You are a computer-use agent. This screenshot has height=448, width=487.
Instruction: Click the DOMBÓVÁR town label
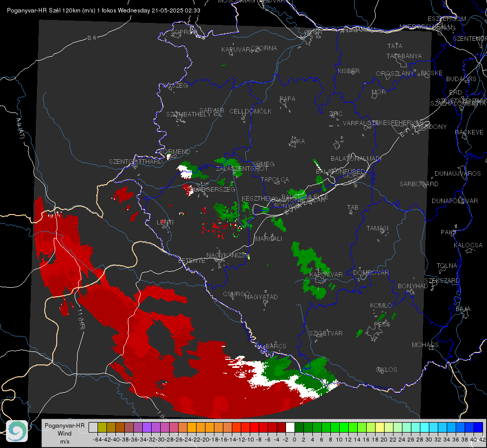click(371, 273)
